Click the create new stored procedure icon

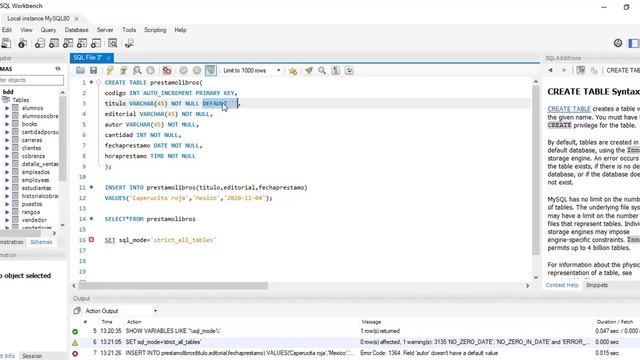(82, 43)
